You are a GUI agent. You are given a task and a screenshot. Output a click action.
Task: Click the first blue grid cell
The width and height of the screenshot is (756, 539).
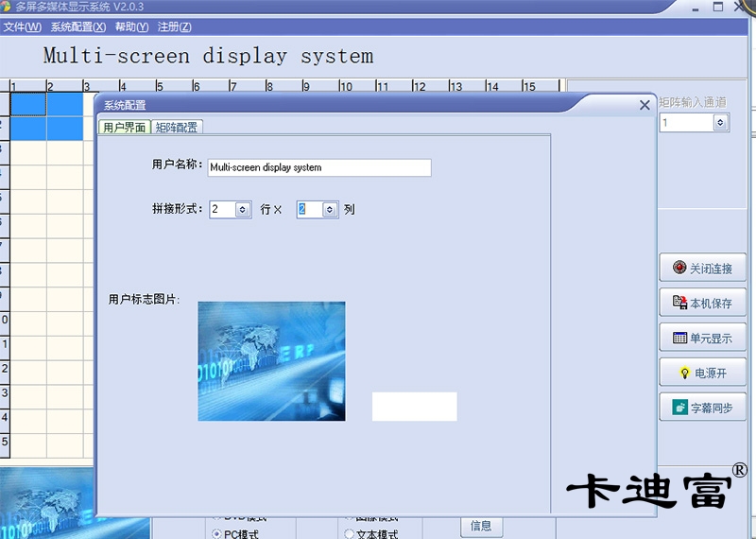(28, 104)
